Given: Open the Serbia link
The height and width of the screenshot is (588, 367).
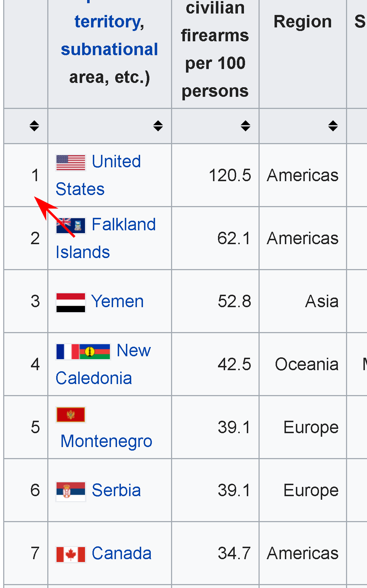Looking at the screenshot, I should (116, 490).
